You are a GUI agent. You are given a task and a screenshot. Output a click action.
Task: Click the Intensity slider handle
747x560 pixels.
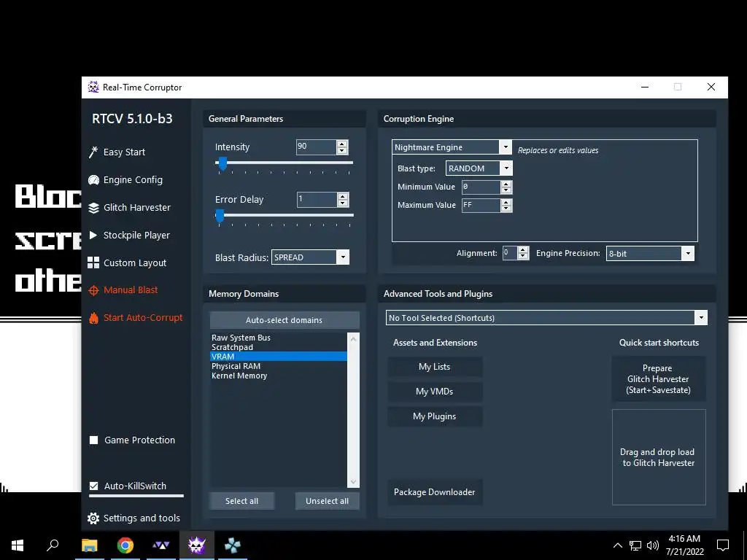tap(222, 164)
